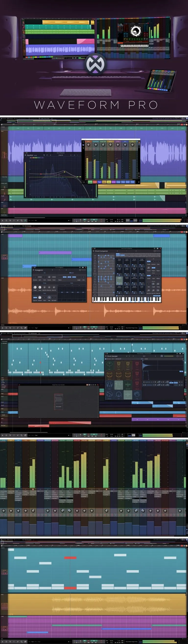188x644 pixels.
Task: Click the camera icon on Chord Companion title bar
Action: click(x=157, y=249)
